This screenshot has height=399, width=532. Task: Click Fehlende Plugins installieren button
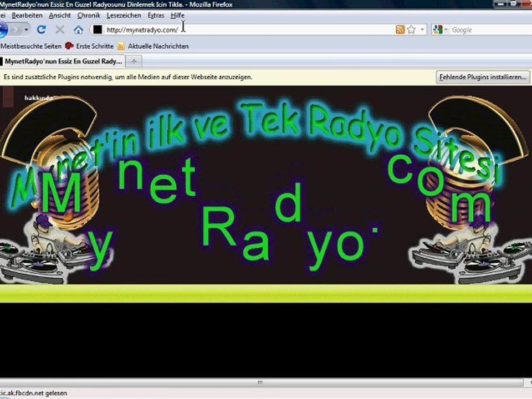(483, 77)
